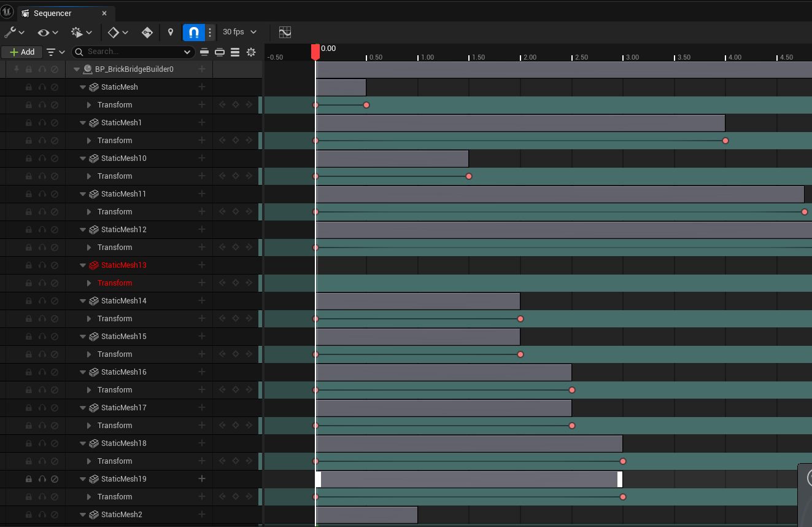
Task: Go to previous key on StaticMesh11 Transform
Action: click(222, 212)
